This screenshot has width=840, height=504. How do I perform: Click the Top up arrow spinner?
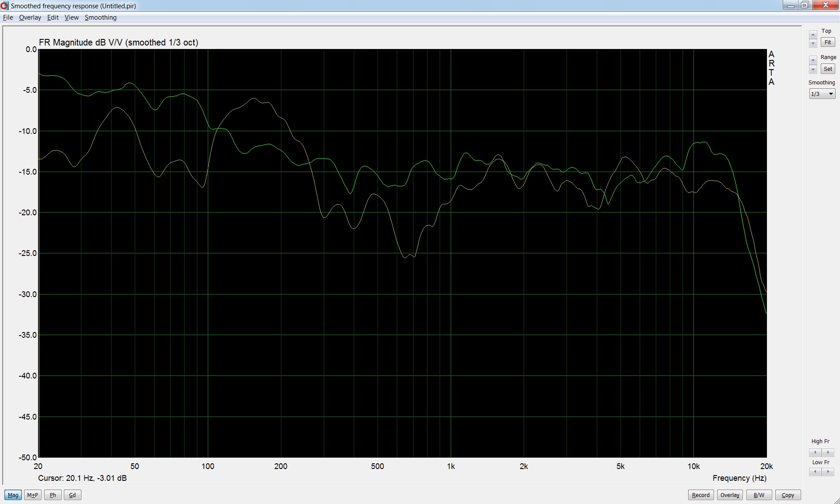(813, 35)
